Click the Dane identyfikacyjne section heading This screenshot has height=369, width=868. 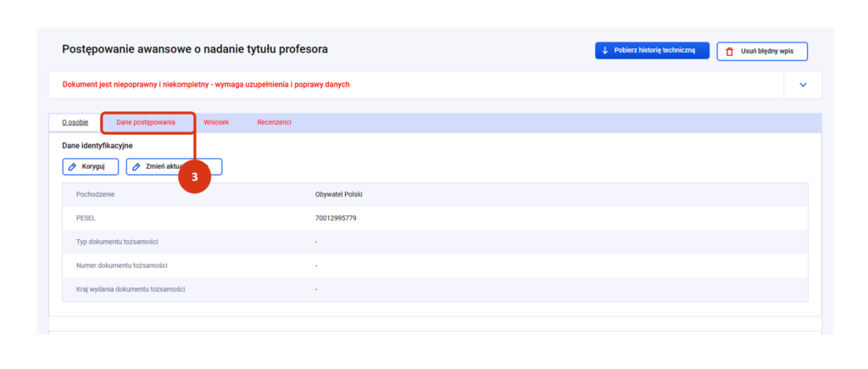[97, 145]
